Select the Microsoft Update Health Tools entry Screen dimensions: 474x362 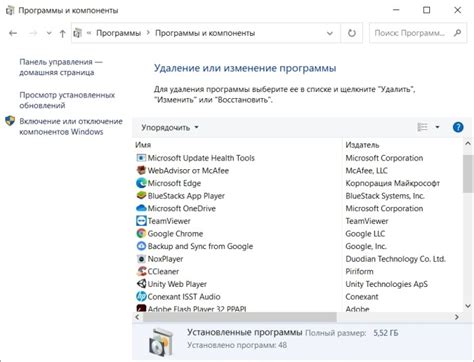[201, 158]
